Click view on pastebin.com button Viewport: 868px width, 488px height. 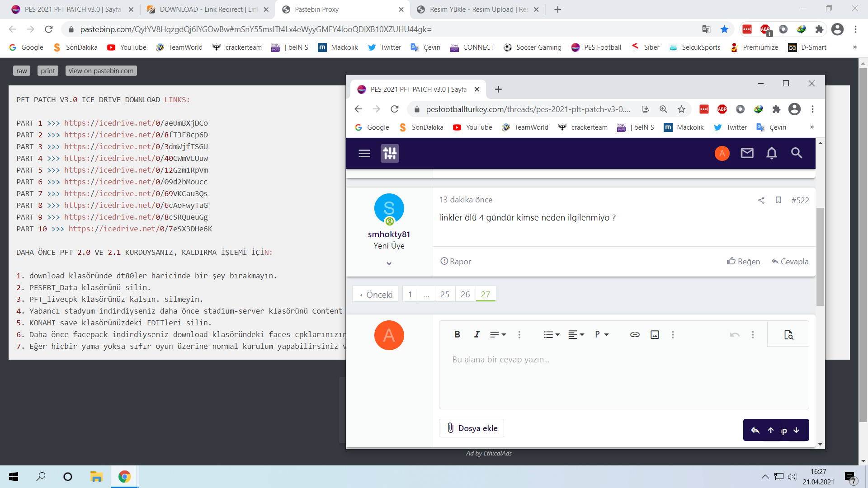pyautogui.click(x=101, y=71)
